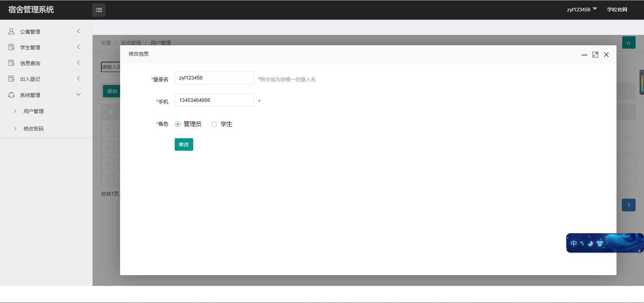Viewport: 644px width, 303px height.
Task: Click the 学生管理 sidebar icon
Action: (11, 47)
